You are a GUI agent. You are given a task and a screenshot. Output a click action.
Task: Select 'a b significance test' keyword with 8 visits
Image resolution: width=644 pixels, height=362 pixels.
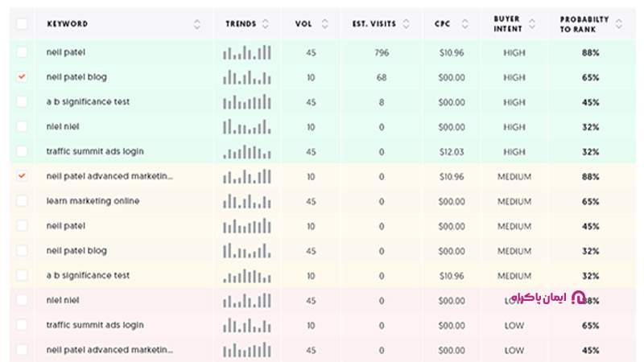click(88, 102)
